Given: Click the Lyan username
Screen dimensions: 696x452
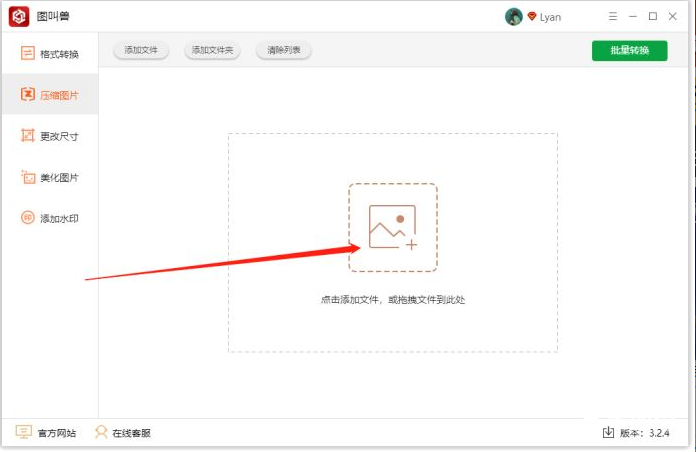Looking at the screenshot, I should coord(550,17).
